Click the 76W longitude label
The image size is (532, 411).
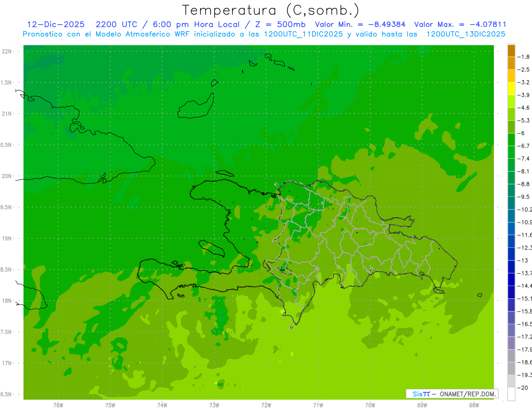[58, 405]
